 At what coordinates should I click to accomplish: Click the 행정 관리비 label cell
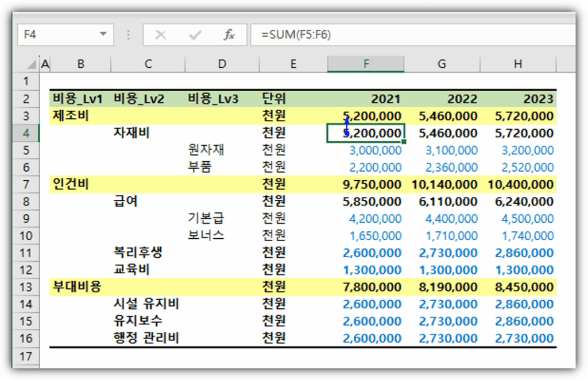click(148, 339)
